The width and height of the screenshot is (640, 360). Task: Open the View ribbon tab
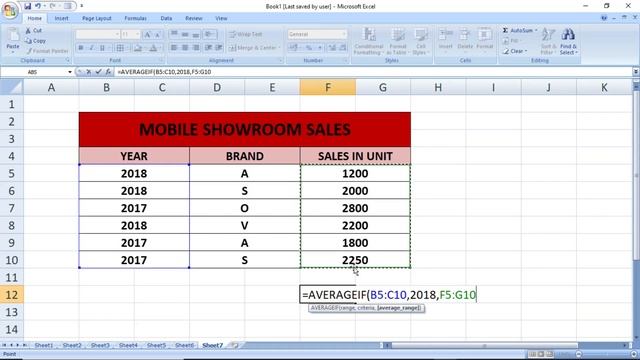pos(221,18)
